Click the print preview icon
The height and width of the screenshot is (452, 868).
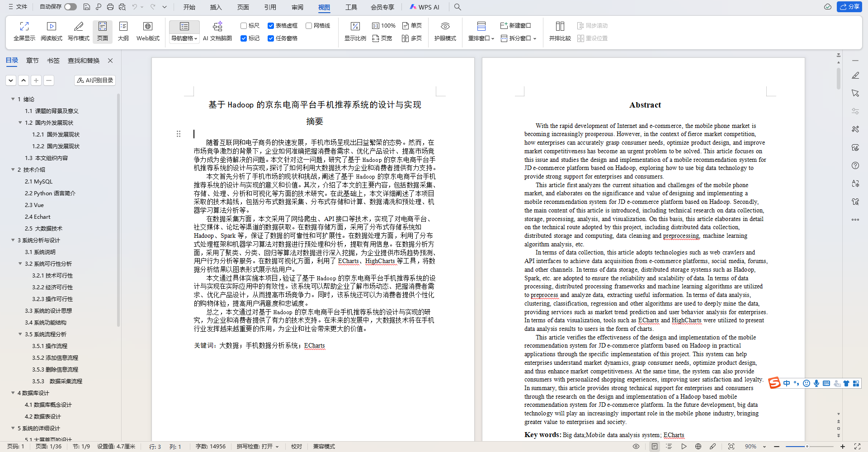122,7
